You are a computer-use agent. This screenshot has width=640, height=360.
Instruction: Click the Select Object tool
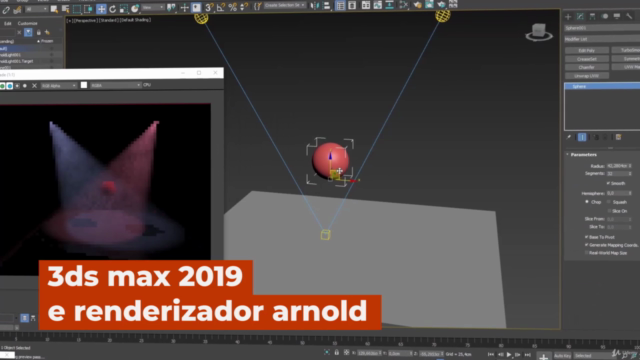point(54,9)
